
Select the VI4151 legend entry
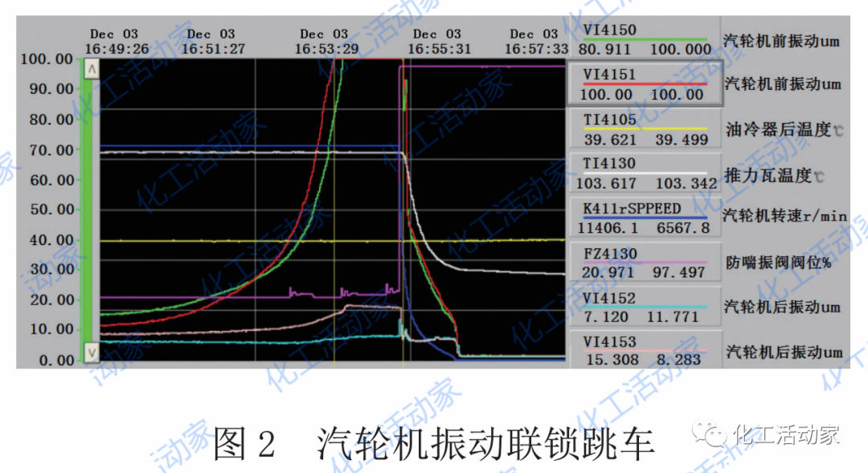645,84
